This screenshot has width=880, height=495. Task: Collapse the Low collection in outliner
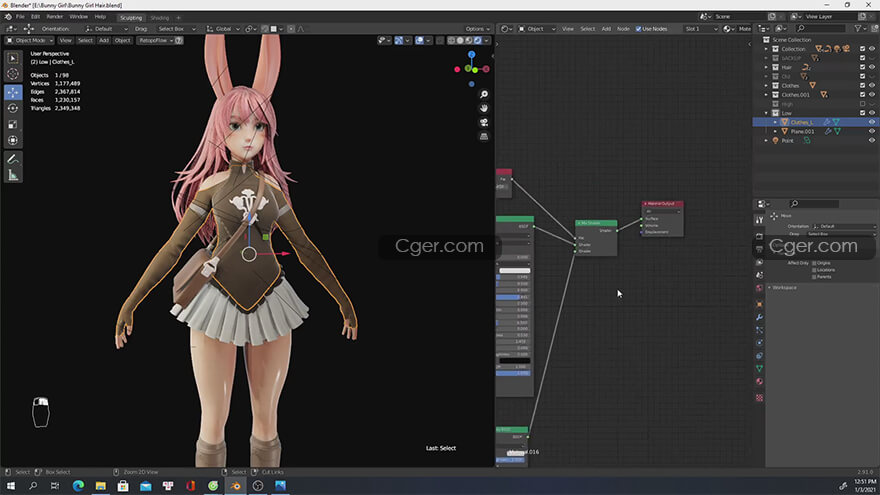(766, 113)
